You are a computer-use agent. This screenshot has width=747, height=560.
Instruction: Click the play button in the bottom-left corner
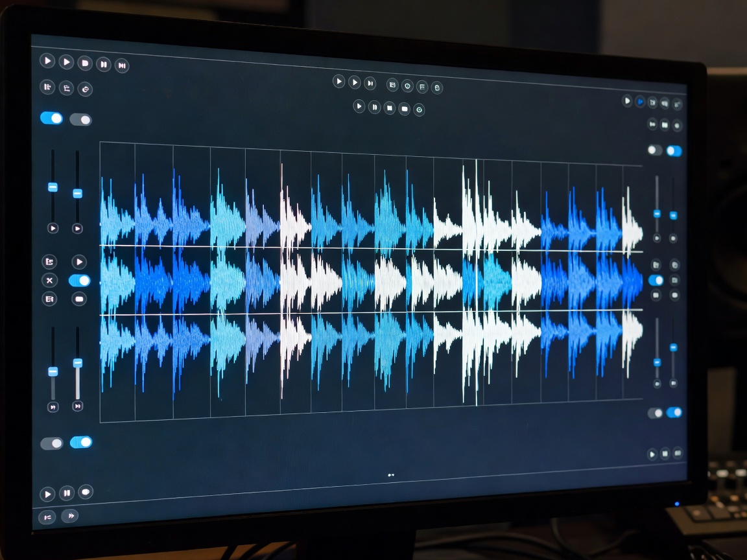point(47,495)
